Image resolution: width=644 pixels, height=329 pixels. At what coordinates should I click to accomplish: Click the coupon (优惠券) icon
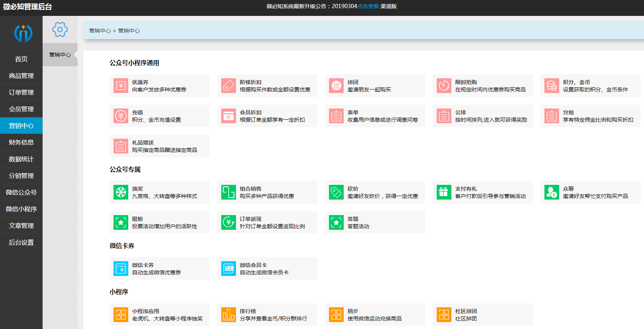tap(121, 86)
